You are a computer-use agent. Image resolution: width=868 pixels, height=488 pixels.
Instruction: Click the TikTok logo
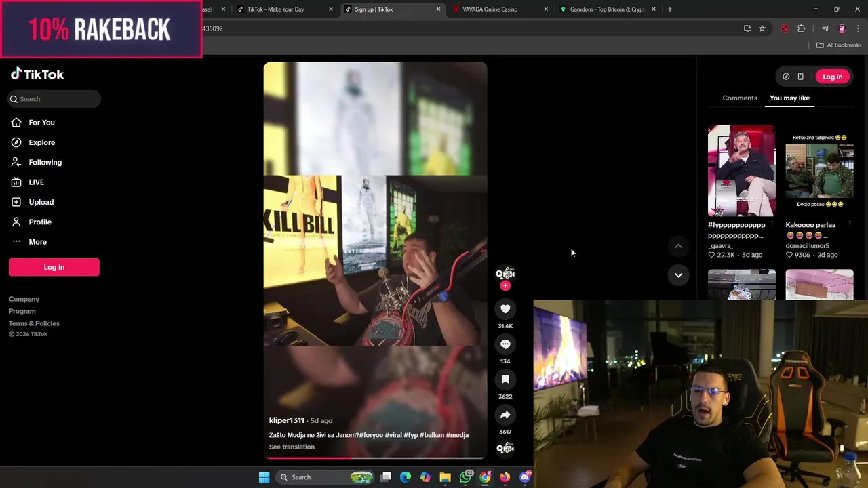click(x=37, y=75)
